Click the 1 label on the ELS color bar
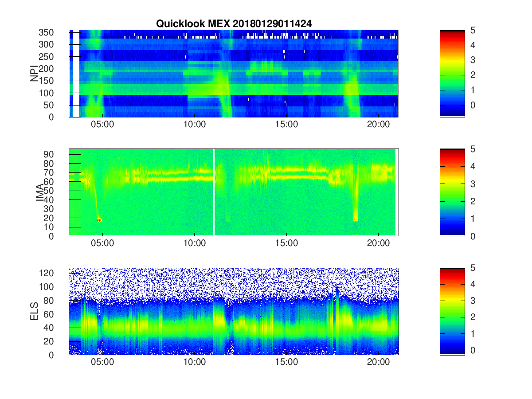This screenshot has height=399, width=532. click(x=473, y=333)
